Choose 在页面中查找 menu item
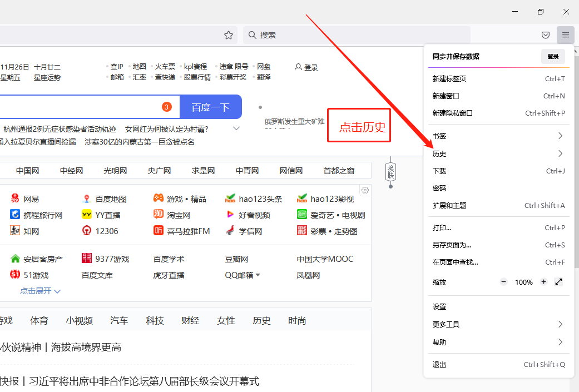579x392 pixels. click(498, 262)
